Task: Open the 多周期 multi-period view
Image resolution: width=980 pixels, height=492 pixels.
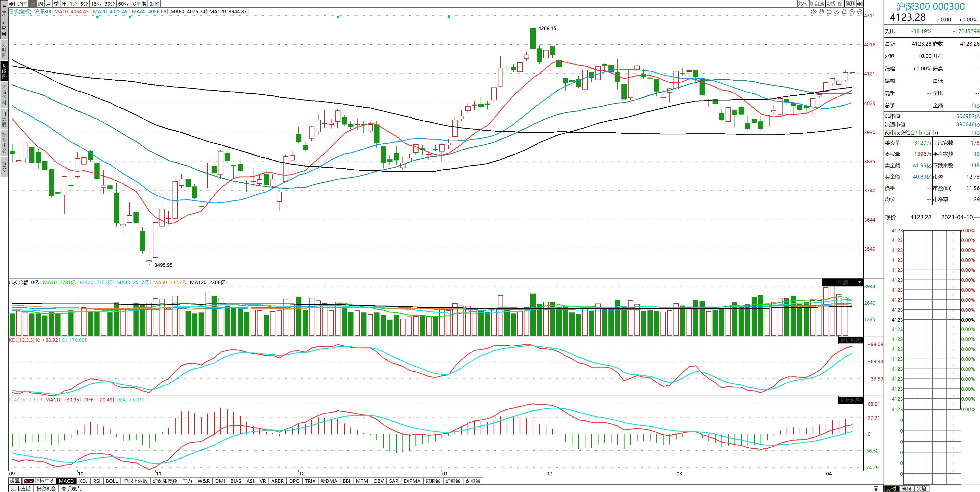Action: [x=139, y=4]
